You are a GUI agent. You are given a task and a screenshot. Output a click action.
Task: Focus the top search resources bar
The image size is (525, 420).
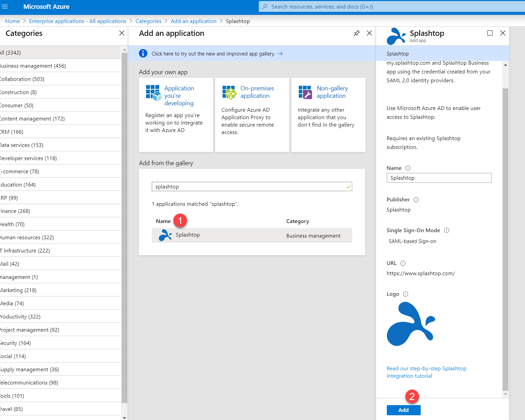[x=392, y=6]
